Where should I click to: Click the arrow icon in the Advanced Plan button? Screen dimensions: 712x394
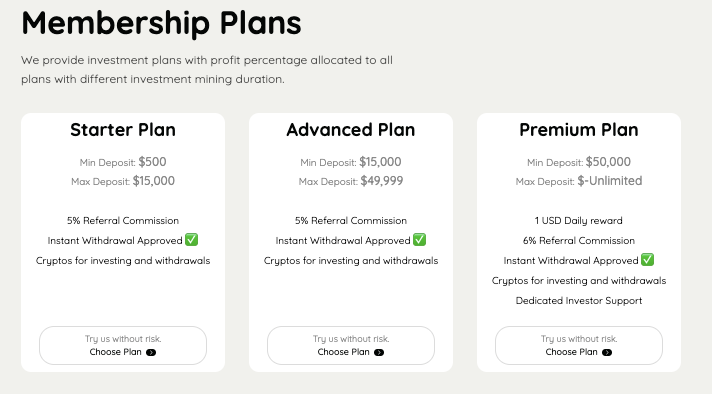tap(379, 353)
